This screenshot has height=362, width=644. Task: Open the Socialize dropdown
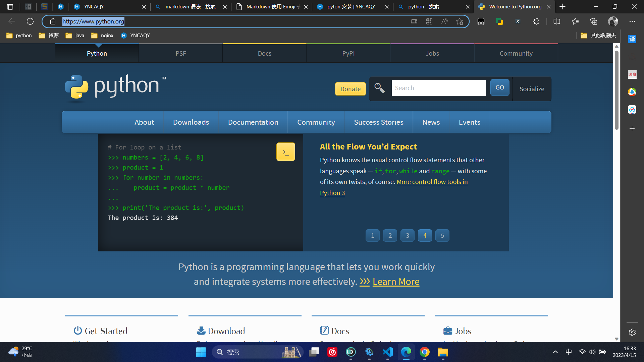[x=532, y=89]
